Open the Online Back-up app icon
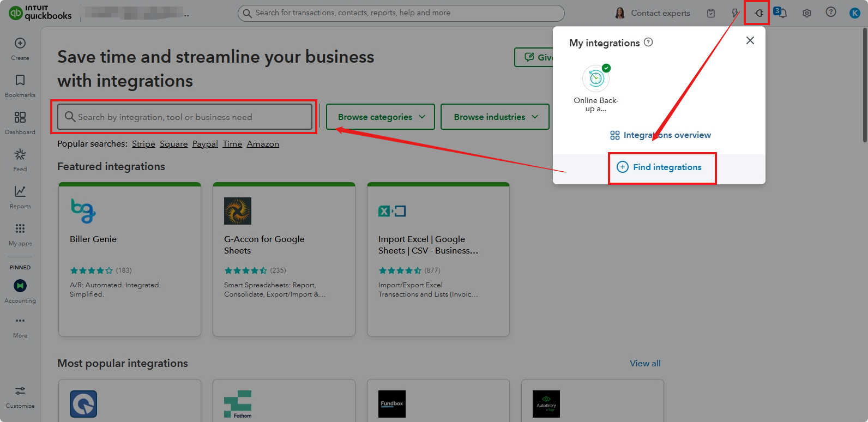The width and height of the screenshot is (868, 422). pyautogui.click(x=596, y=79)
